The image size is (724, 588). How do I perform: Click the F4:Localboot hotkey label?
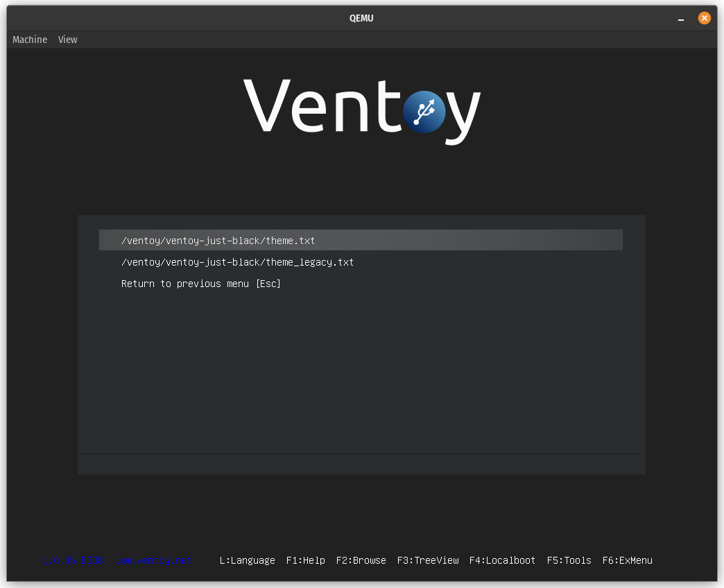click(x=502, y=560)
